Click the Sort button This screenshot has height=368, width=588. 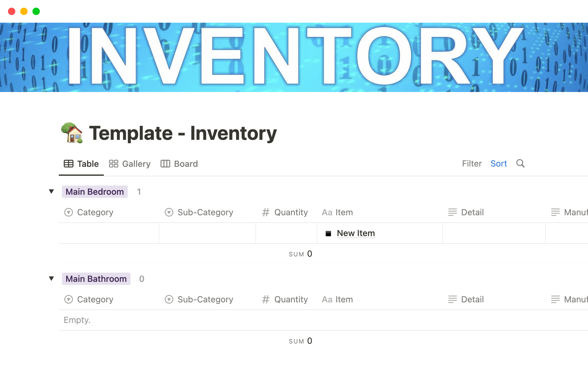click(x=499, y=163)
